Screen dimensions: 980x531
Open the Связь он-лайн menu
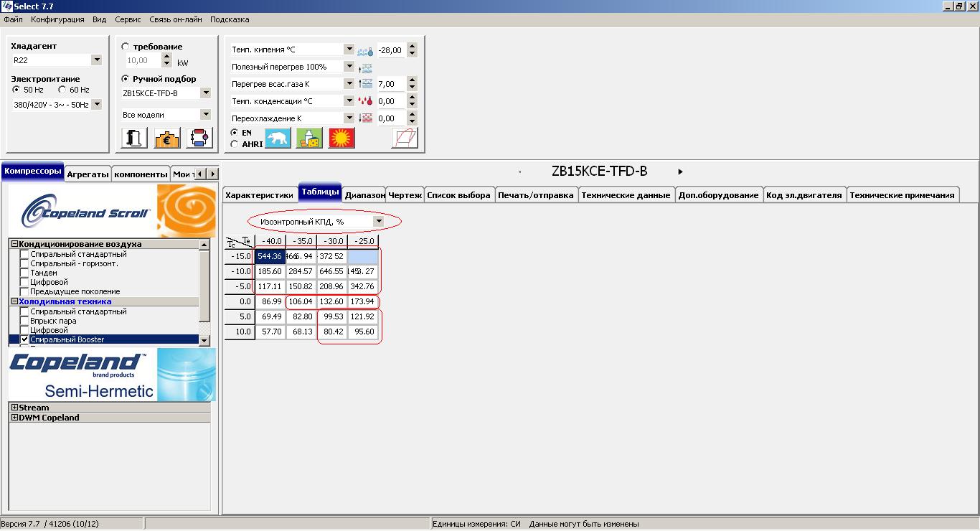[176, 19]
